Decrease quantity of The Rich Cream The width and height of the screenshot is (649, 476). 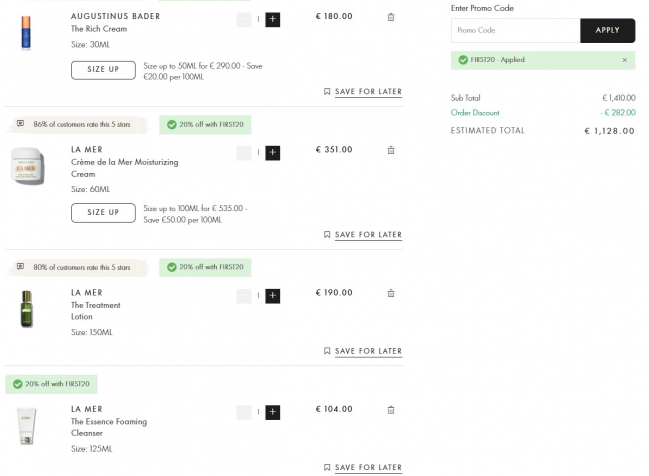244,19
